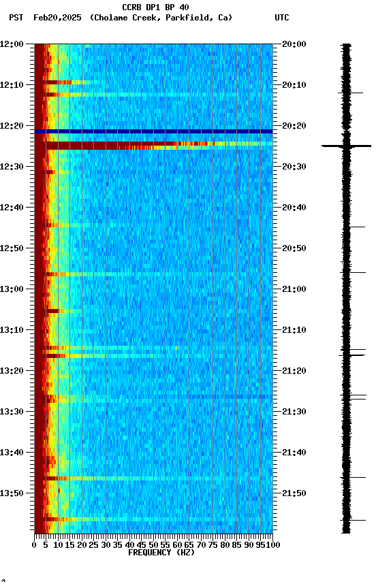Click the seismogram spike near 21:46 UTC
Viewport: 376px width, 588px height.
coord(353,478)
